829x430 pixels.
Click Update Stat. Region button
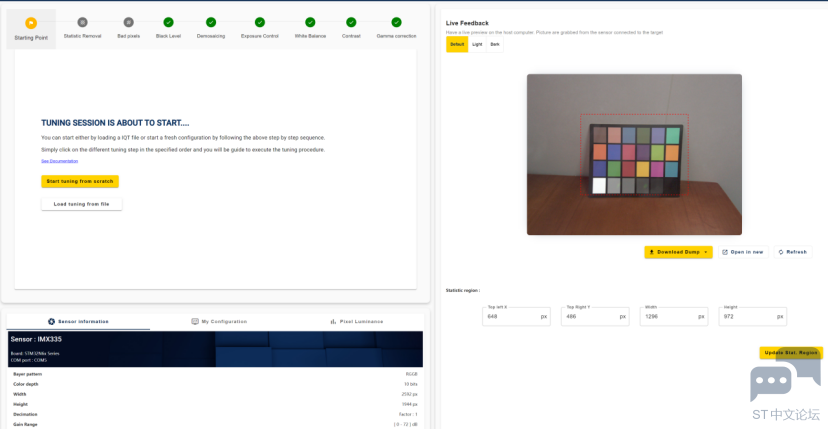click(x=791, y=353)
